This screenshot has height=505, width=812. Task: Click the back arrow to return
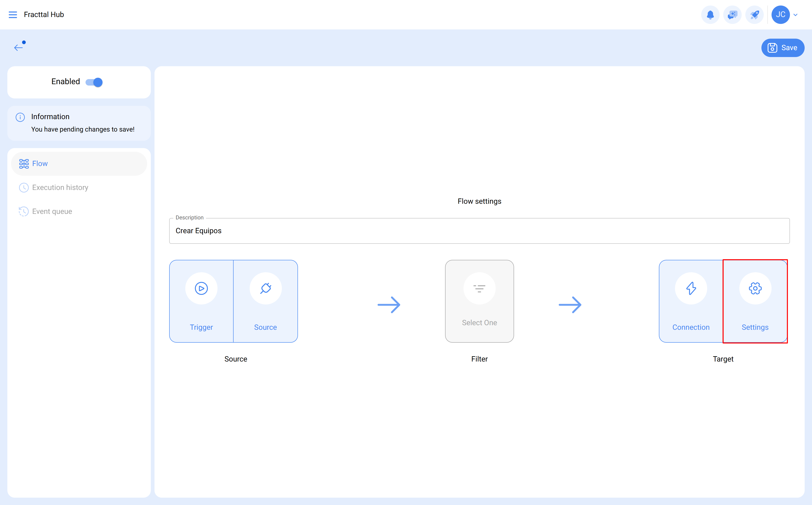pyautogui.click(x=18, y=47)
